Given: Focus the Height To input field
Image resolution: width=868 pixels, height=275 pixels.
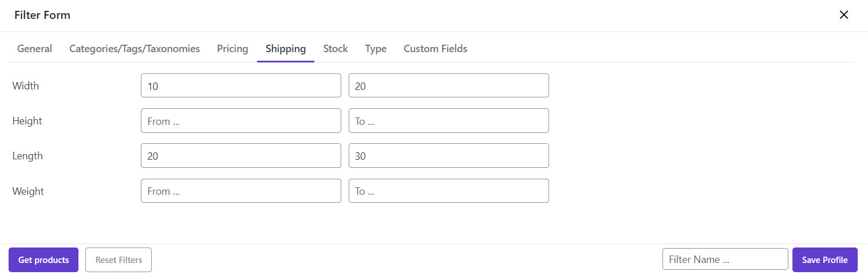Looking at the screenshot, I should pyautogui.click(x=448, y=121).
